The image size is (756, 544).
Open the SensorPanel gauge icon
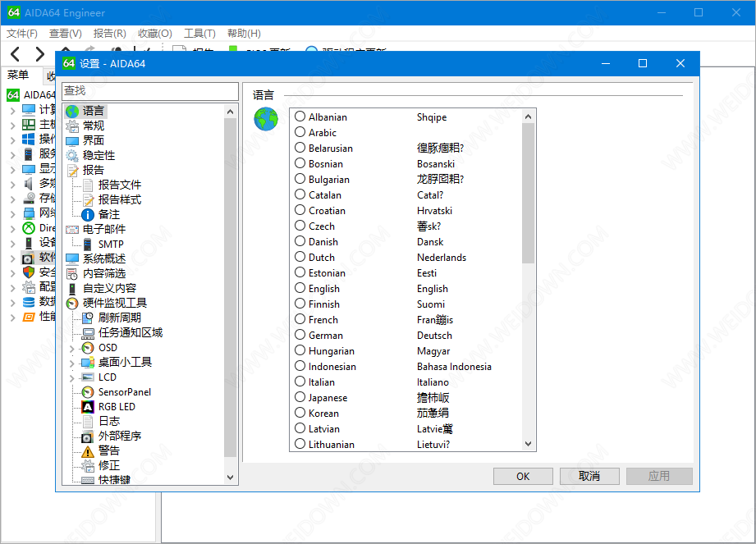(88, 392)
